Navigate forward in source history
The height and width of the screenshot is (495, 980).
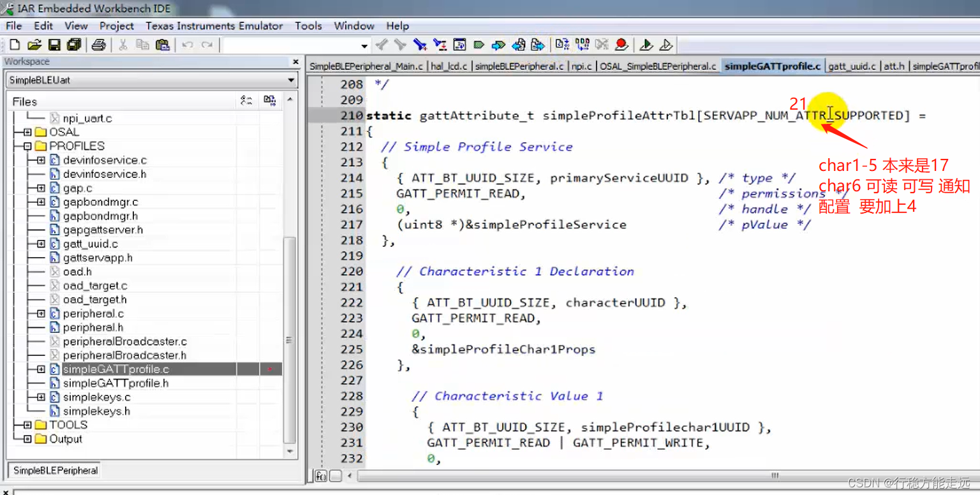tap(538, 45)
